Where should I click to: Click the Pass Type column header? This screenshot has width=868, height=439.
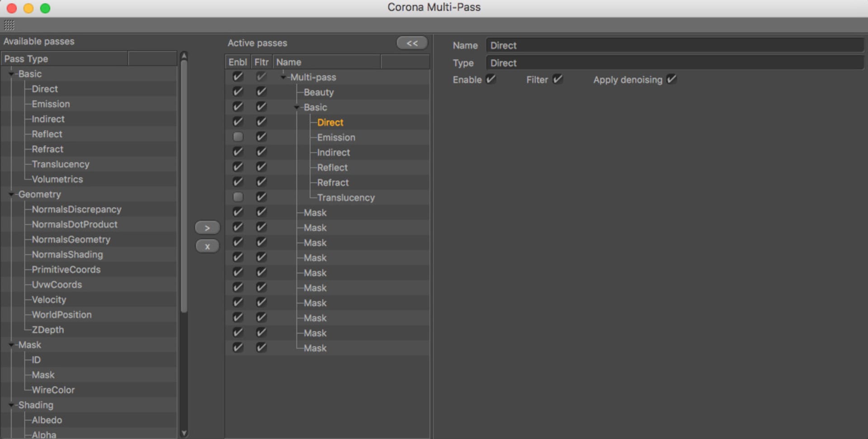[65, 59]
